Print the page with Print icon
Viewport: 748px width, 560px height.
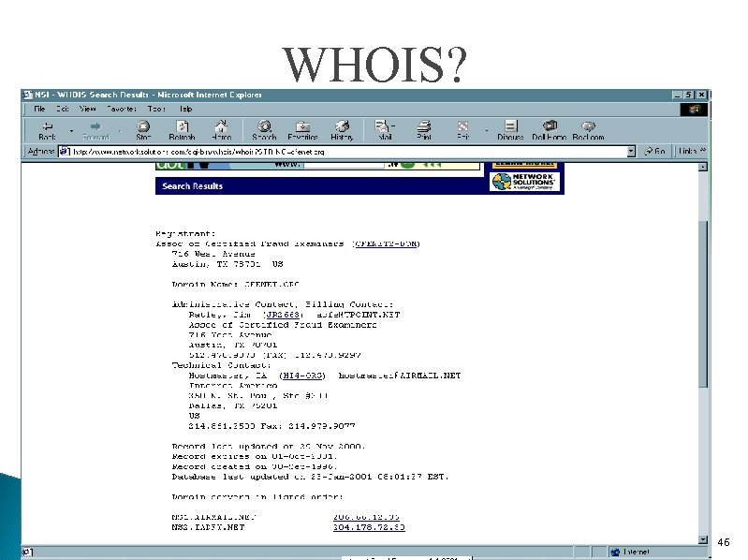423,130
